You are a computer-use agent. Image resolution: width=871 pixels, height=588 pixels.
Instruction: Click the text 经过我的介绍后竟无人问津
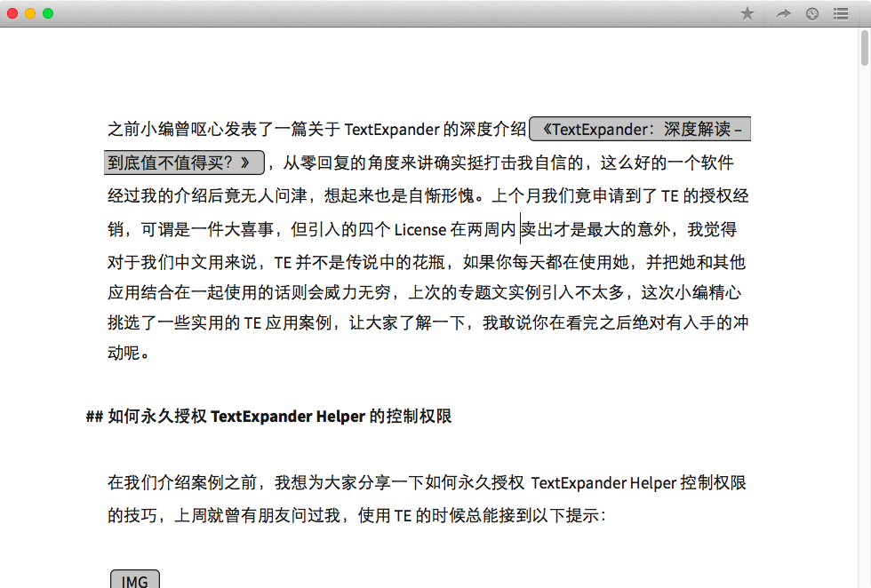[207, 195]
